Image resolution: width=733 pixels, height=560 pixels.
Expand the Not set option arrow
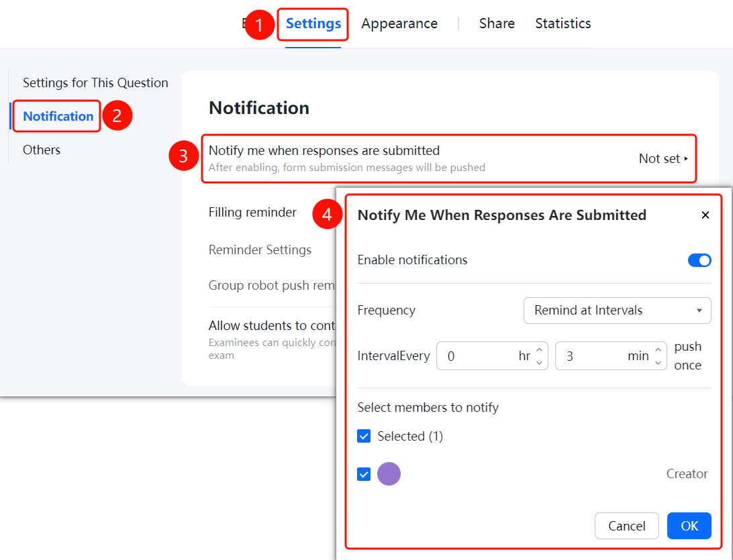click(x=686, y=159)
